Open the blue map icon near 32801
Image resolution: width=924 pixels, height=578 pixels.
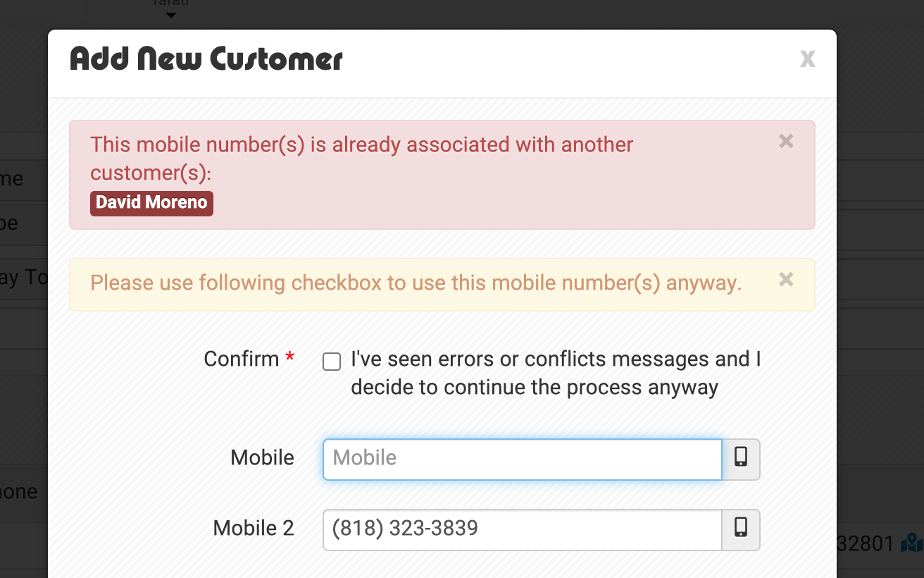(912, 543)
